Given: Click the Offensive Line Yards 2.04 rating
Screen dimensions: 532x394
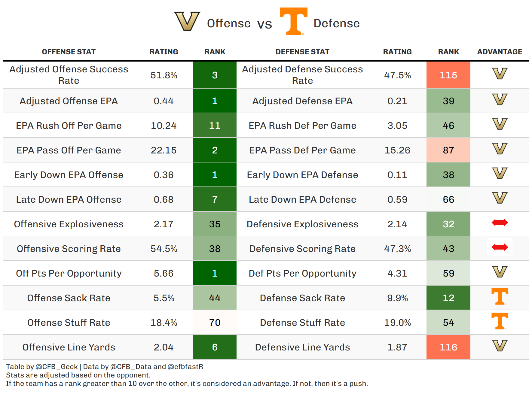Looking at the screenshot, I should point(164,347).
